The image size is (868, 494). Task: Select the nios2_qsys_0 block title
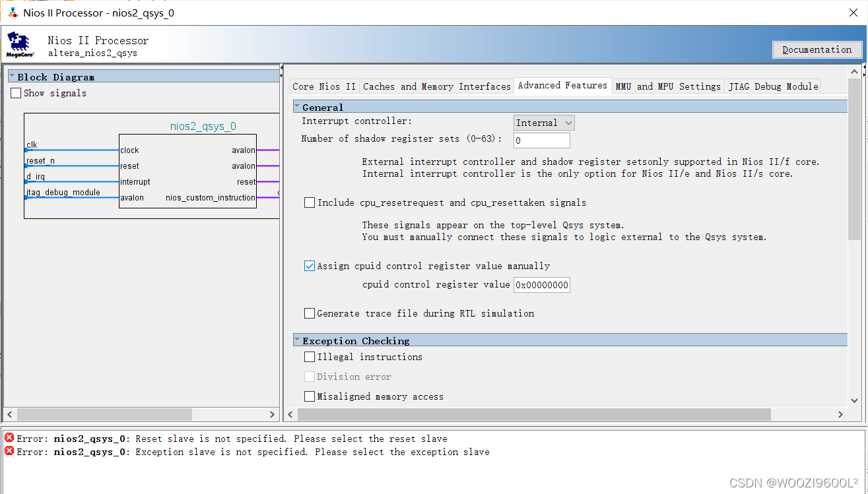pyautogui.click(x=203, y=126)
